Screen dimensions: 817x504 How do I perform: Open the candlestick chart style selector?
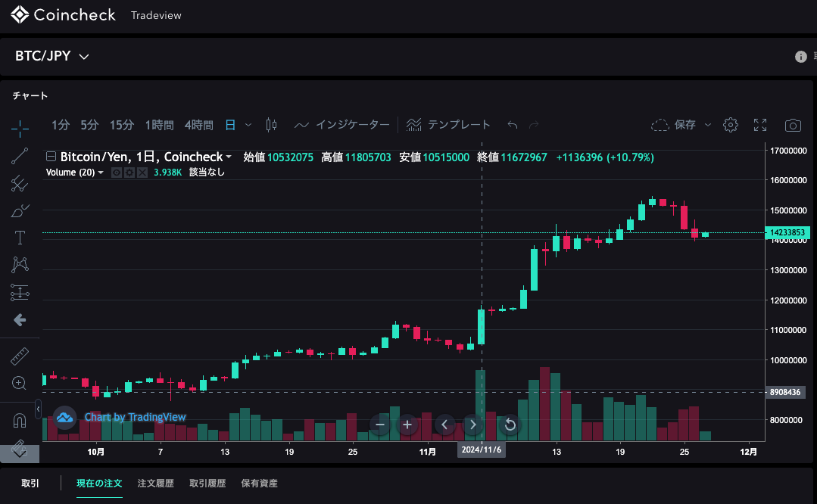[x=272, y=125]
